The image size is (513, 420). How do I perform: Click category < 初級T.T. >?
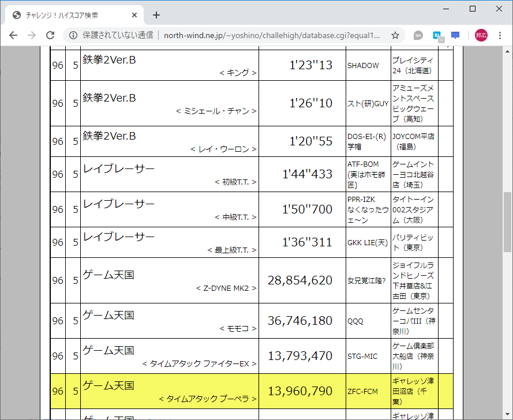235,182
